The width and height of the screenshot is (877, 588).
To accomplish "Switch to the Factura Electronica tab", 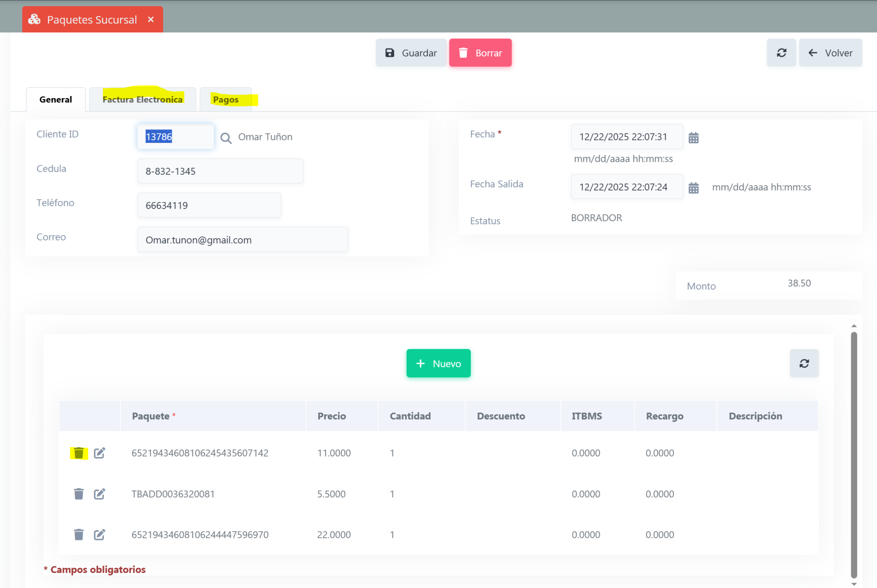I will [x=143, y=100].
